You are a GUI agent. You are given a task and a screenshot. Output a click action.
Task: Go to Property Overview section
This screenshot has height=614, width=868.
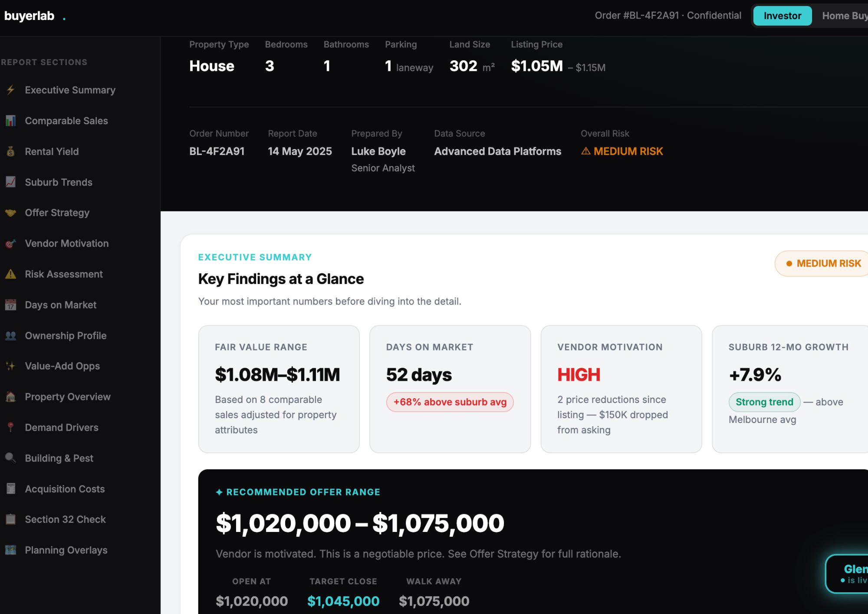[x=68, y=397]
